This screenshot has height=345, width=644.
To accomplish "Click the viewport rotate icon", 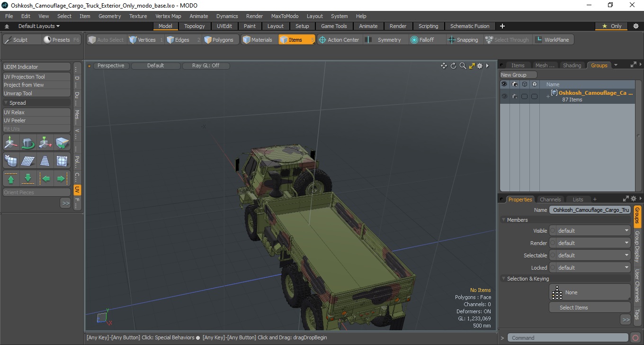I will [x=453, y=66].
